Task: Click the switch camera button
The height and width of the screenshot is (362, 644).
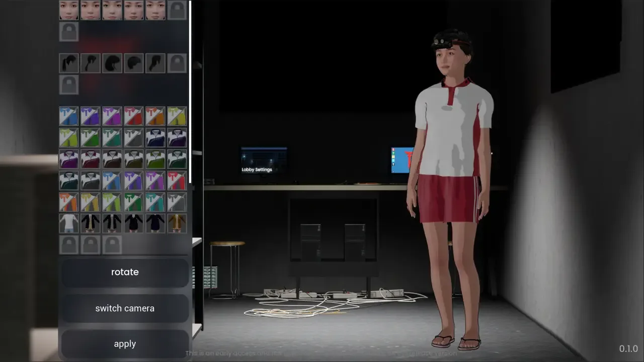Action: click(x=125, y=308)
